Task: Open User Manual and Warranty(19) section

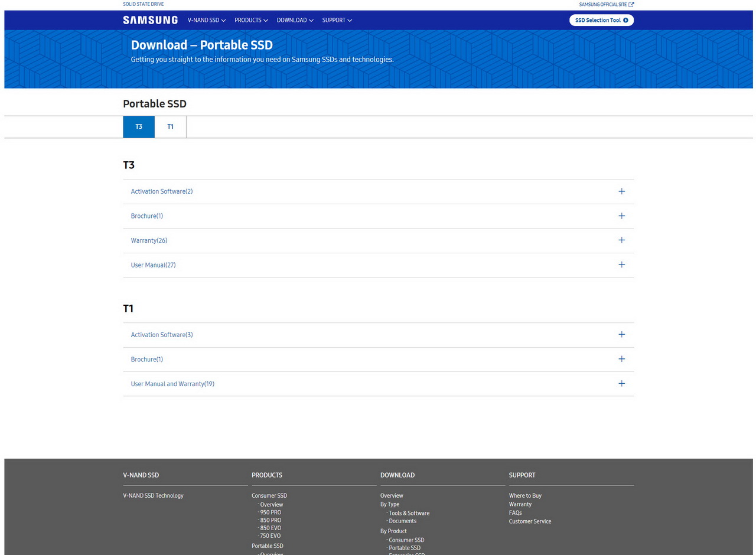Action: [x=172, y=384]
